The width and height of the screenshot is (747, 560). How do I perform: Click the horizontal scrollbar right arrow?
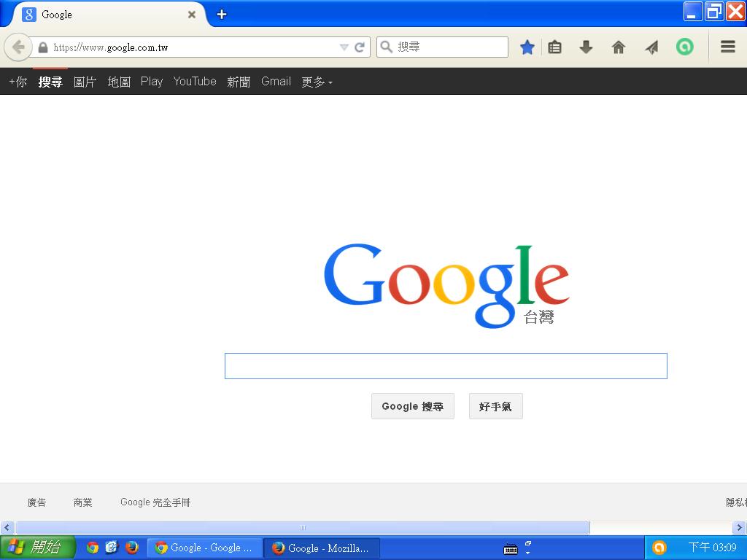[738, 527]
